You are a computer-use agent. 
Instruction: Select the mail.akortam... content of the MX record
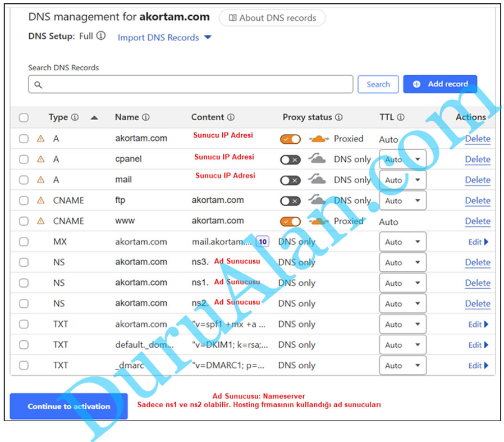pos(222,242)
